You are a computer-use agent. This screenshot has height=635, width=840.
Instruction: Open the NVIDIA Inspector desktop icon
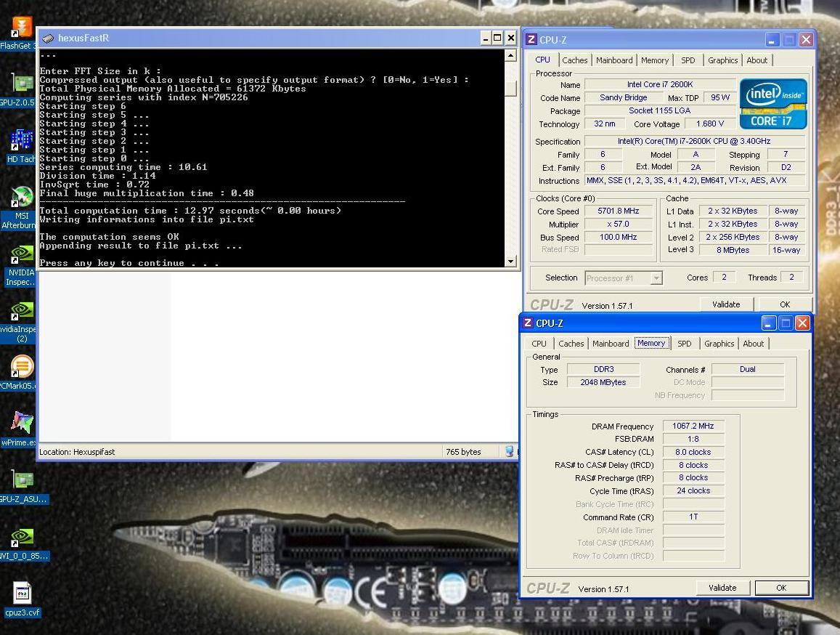coord(22,254)
